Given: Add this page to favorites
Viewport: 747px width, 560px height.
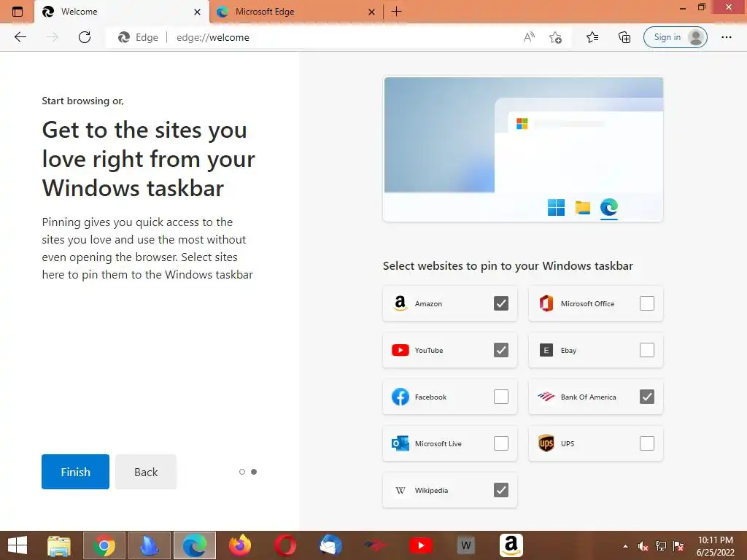Looking at the screenshot, I should pyautogui.click(x=555, y=37).
